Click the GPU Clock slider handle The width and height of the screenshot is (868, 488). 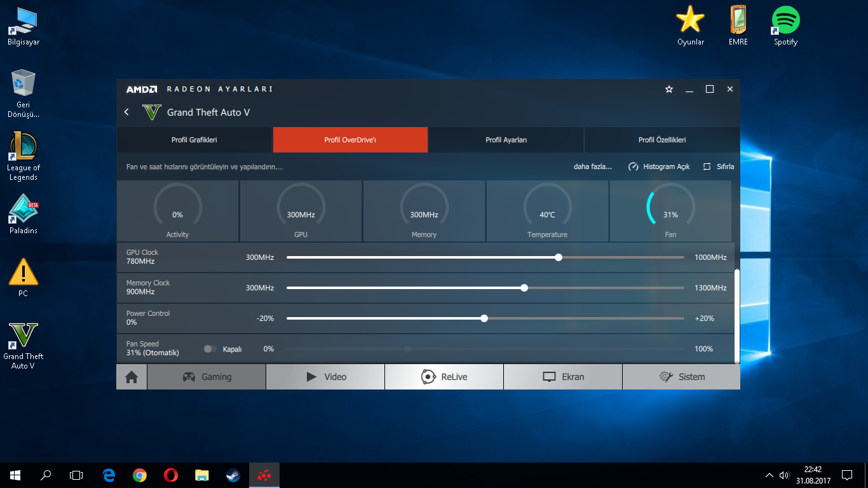tap(559, 257)
